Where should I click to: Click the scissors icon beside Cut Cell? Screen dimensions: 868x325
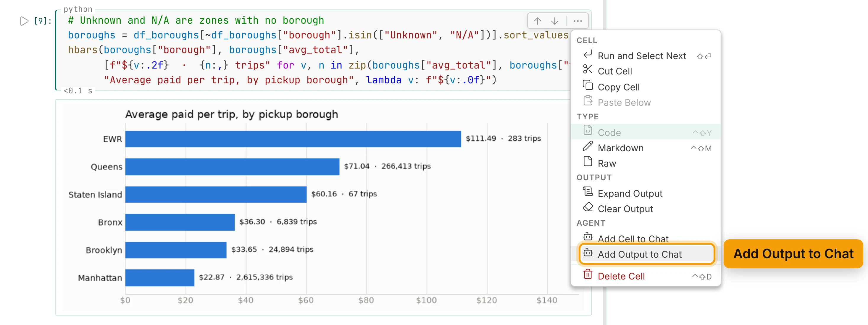click(x=587, y=69)
